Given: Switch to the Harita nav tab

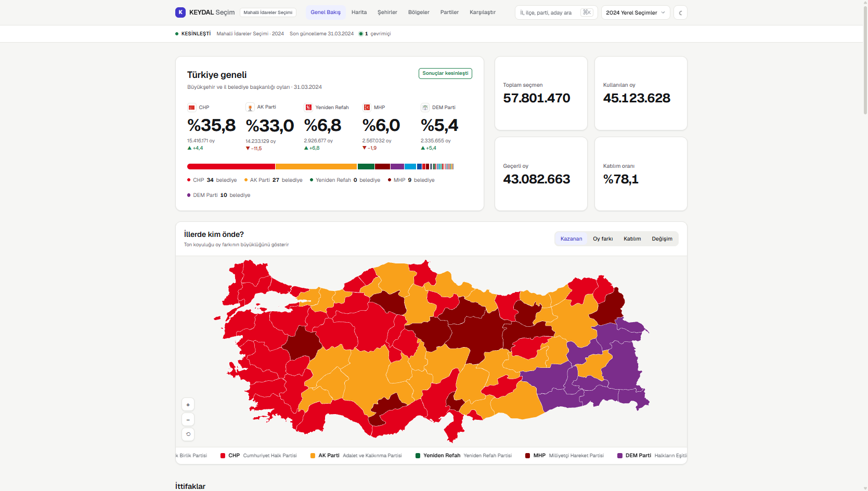Looking at the screenshot, I should click(359, 12).
